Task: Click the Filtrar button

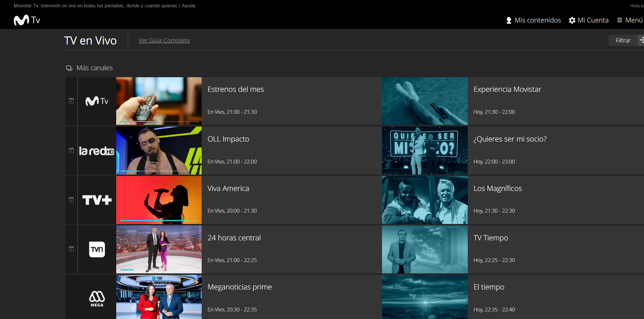Action: (623, 40)
